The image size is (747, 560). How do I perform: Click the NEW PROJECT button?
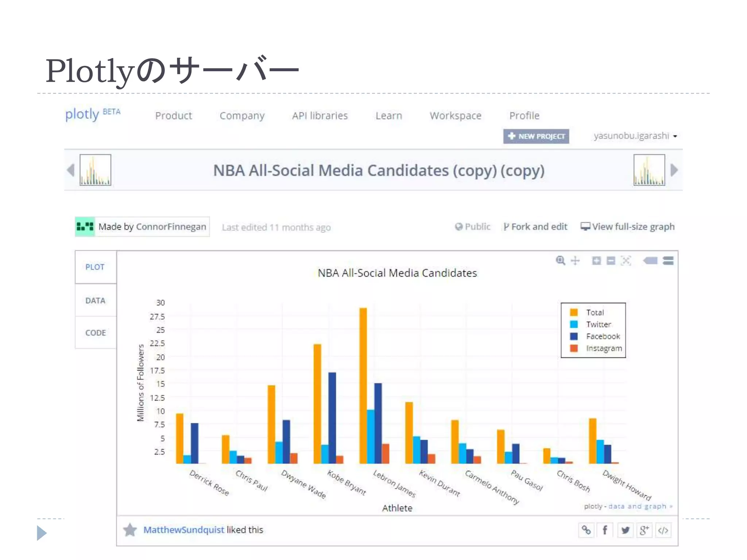point(536,136)
